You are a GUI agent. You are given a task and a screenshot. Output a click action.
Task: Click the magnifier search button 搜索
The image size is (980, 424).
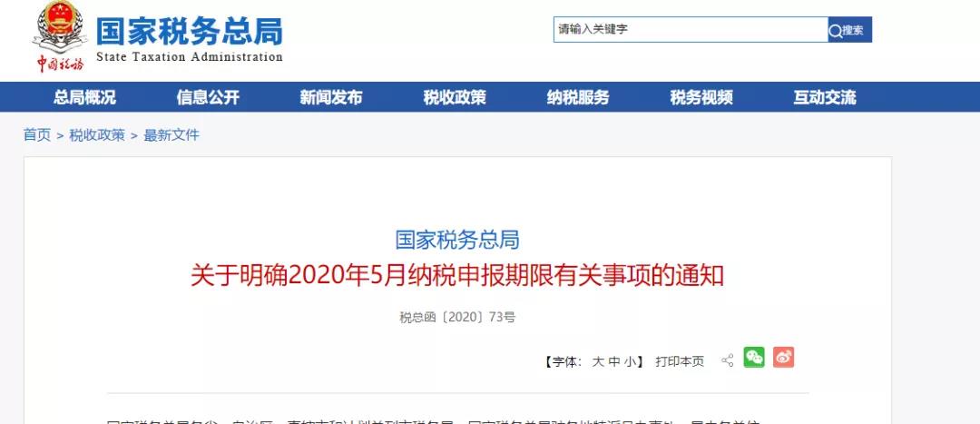pyautogui.click(x=849, y=29)
